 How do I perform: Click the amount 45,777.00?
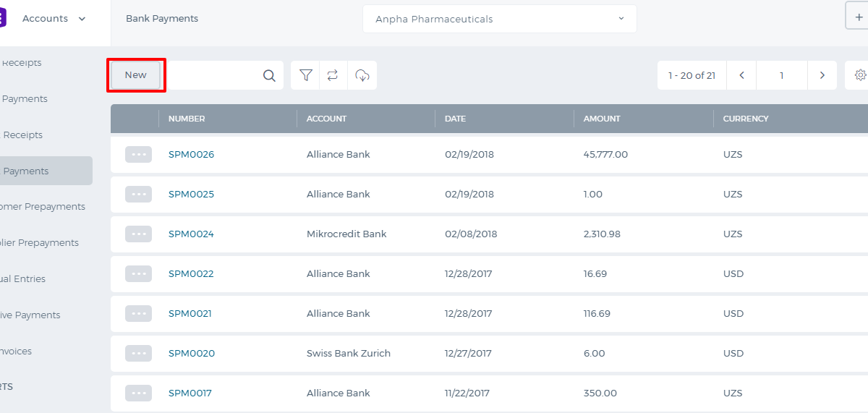[x=605, y=154]
